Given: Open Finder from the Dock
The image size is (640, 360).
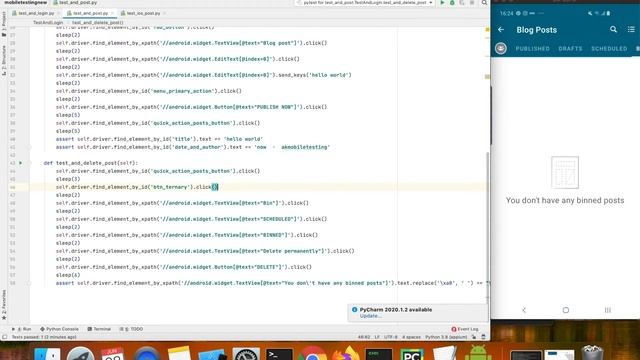Looking at the screenshot, I should (x=47, y=353).
